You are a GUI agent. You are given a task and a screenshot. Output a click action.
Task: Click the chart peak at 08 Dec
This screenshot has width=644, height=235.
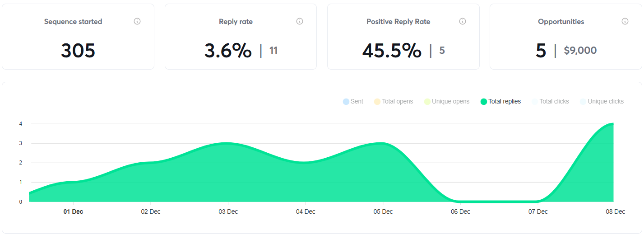612,124
